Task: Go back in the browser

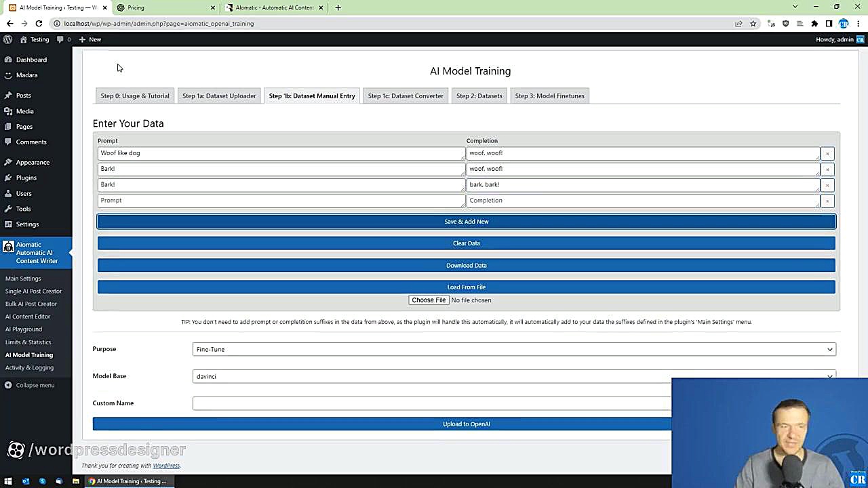Action: click(x=9, y=23)
